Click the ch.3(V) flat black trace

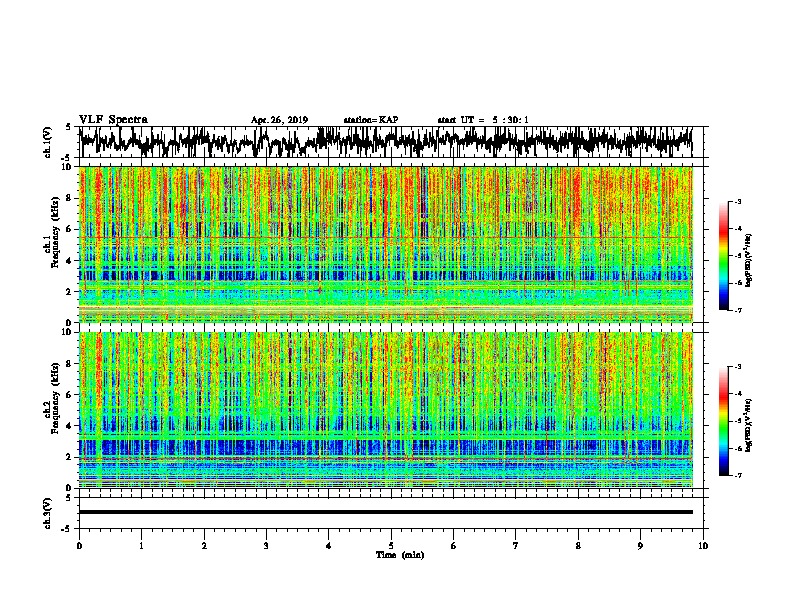386,512
